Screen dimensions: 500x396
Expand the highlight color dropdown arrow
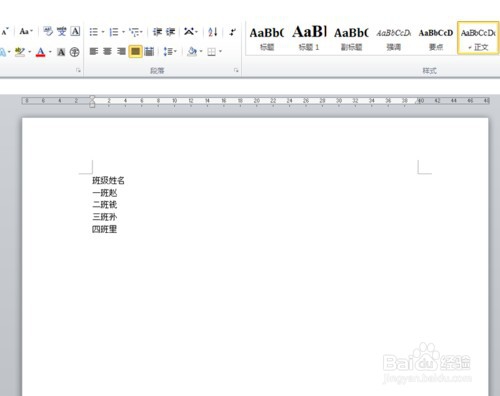click(29, 52)
